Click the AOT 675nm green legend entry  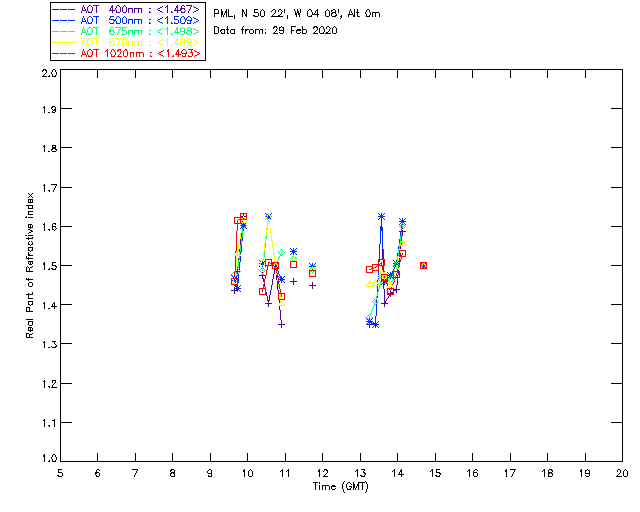pos(126,31)
